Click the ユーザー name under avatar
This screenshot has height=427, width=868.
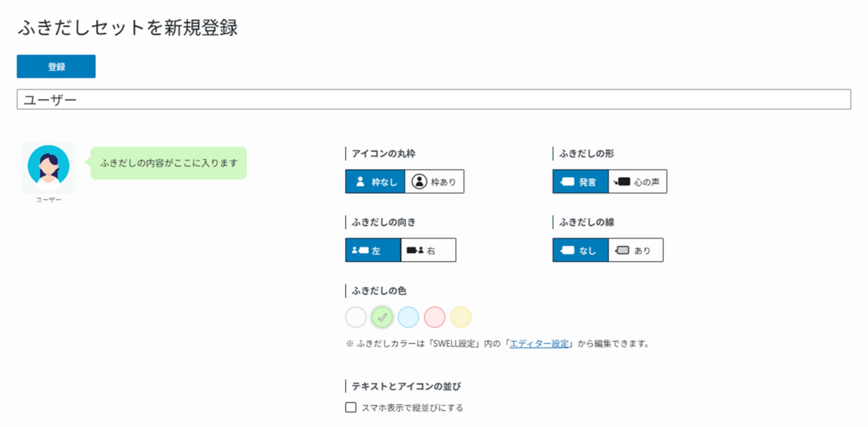[49, 200]
